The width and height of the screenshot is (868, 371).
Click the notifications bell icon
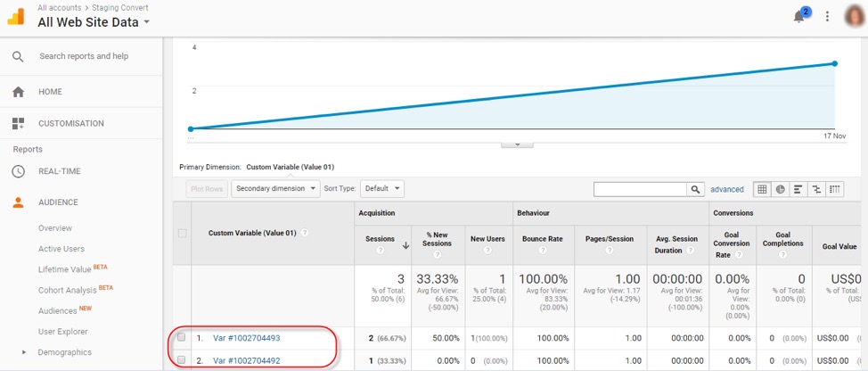[x=799, y=16]
